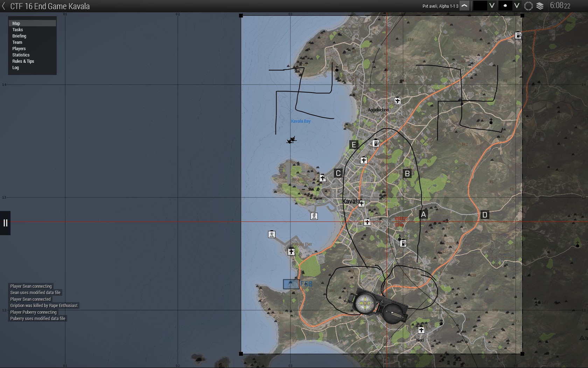
Task: Select objective marker D
Action: click(485, 215)
